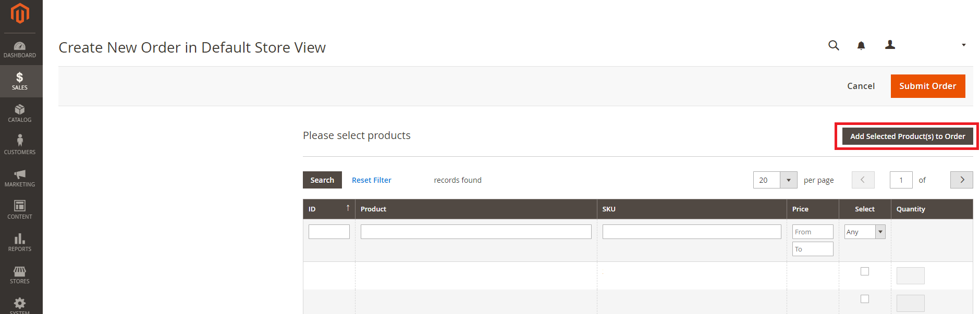980x314 pixels.
Task: Open the Reports menu item
Action: click(x=20, y=242)
